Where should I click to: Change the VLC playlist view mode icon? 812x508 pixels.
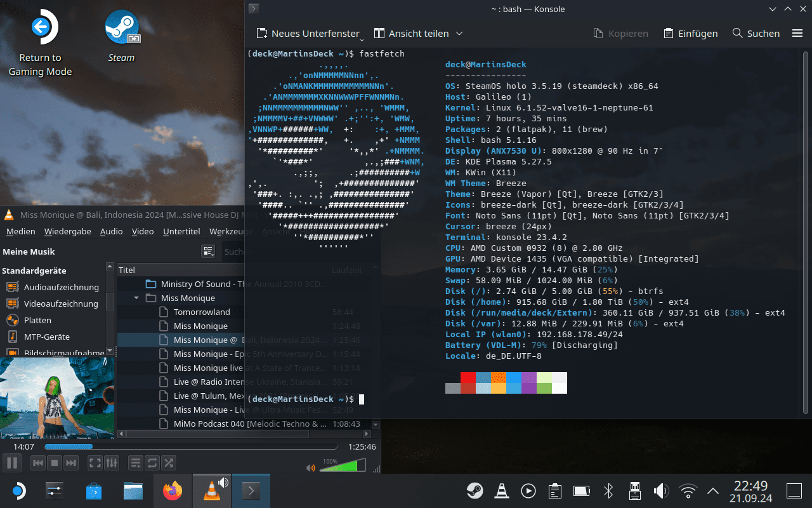(x=208, y=251)
